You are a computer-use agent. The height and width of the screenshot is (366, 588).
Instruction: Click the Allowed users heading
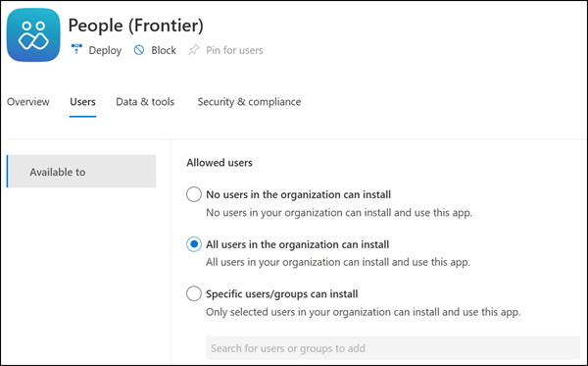click(220, 163)
